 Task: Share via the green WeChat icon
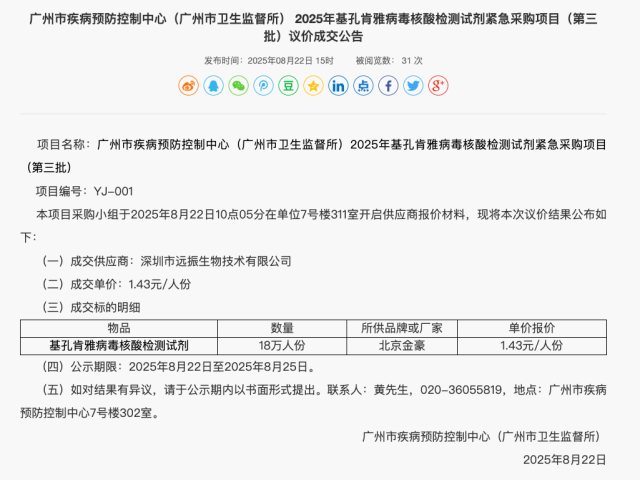click(238, 86)
